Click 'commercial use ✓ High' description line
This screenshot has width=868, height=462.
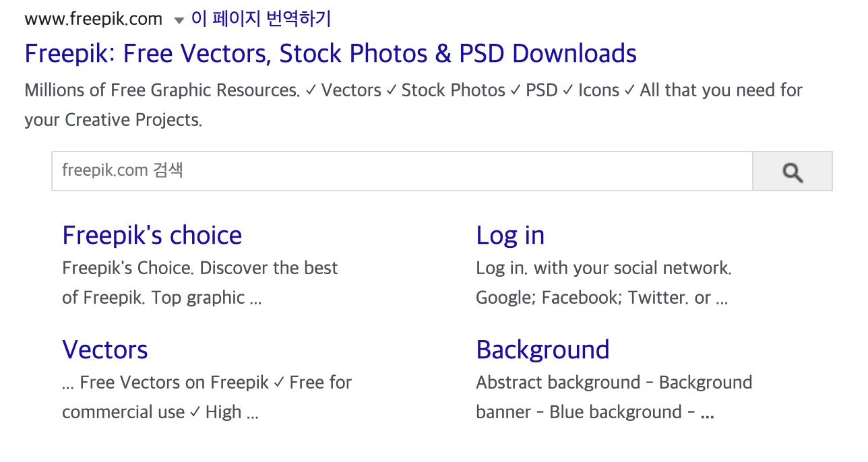click(x=160, y=412)
